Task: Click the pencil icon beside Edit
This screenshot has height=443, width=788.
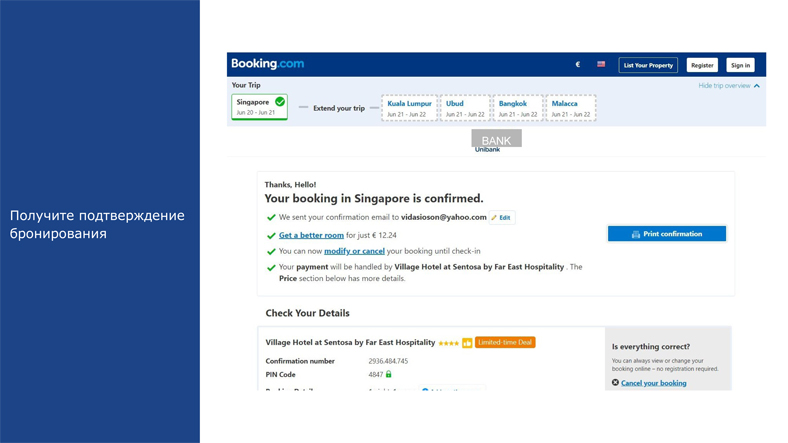Action: [494, 218]
